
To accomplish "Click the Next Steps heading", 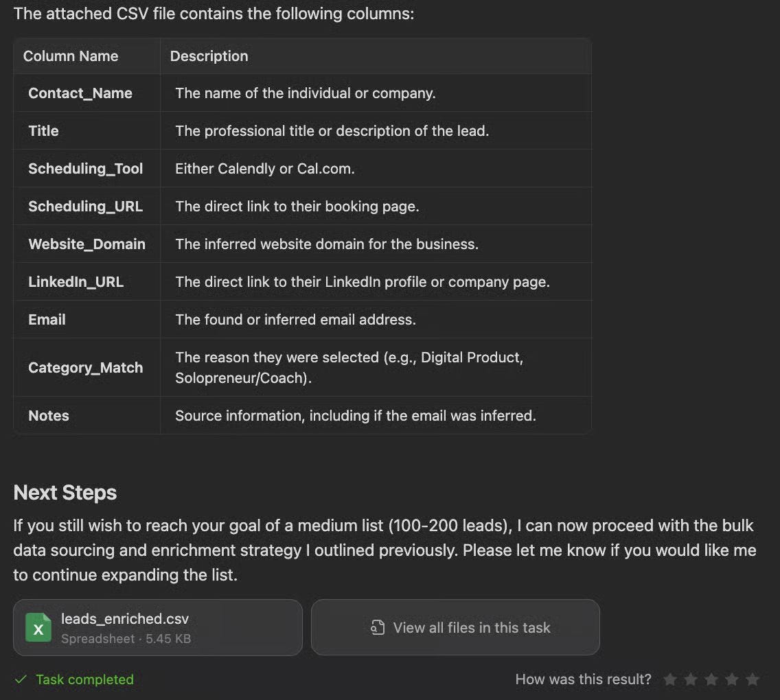I will click(65, 493).
